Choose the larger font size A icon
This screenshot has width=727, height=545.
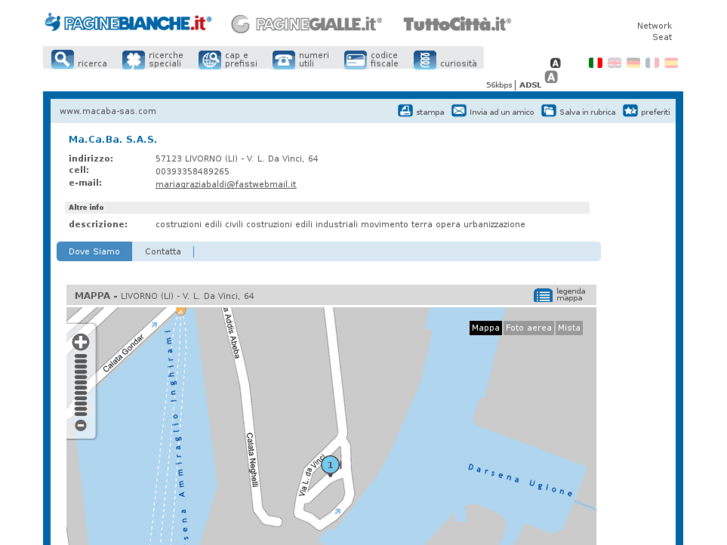(x=551, y=77)
